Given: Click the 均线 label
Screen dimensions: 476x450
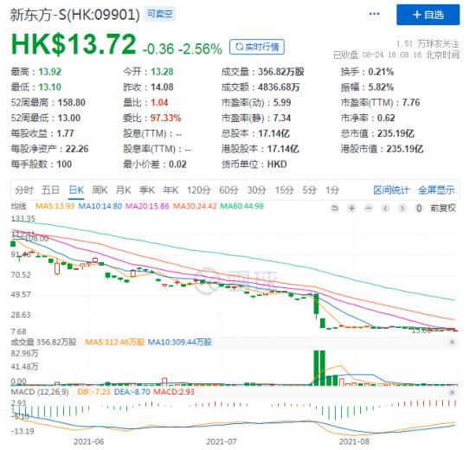Looking at the screenshot, I should pos(18,206).
